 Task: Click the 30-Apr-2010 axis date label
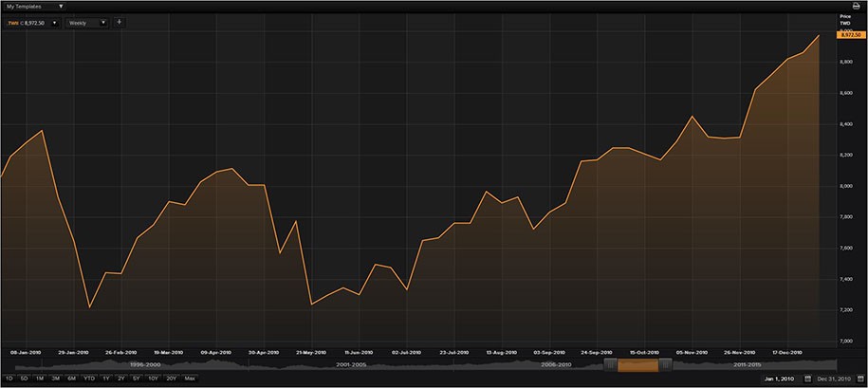coord(264,352)
